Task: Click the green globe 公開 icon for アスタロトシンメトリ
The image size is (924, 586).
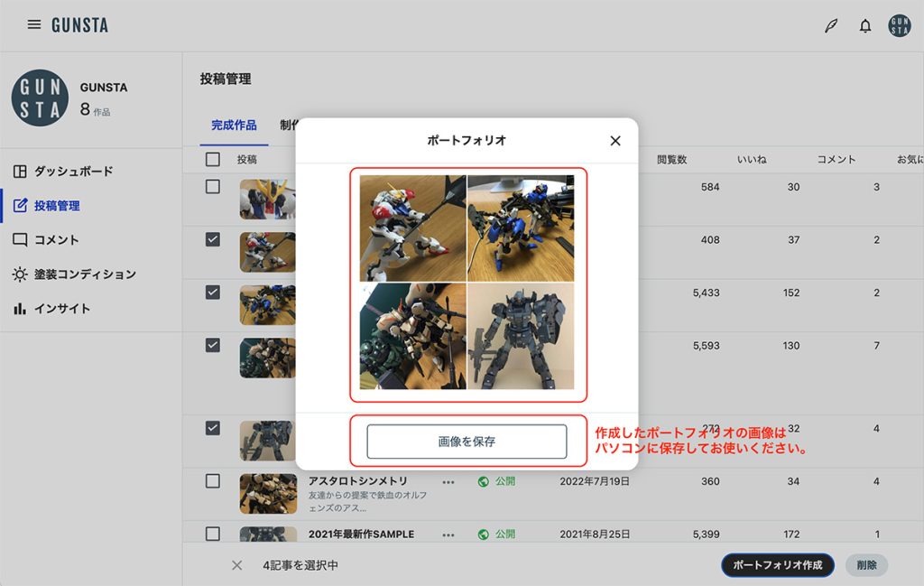Action: [x=484, y=481]
